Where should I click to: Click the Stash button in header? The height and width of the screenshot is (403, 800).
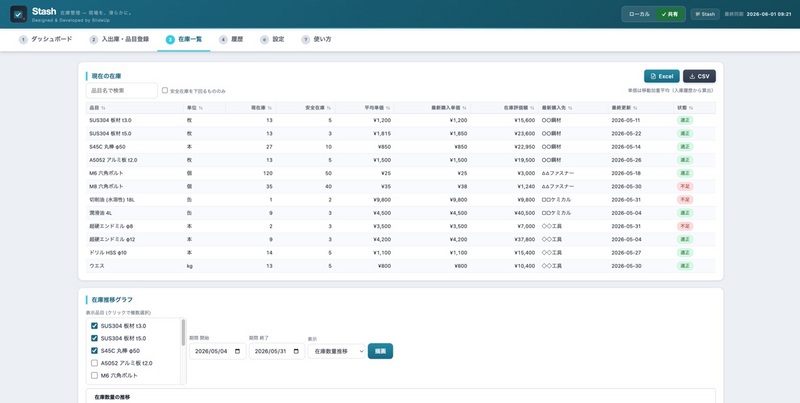705,14
